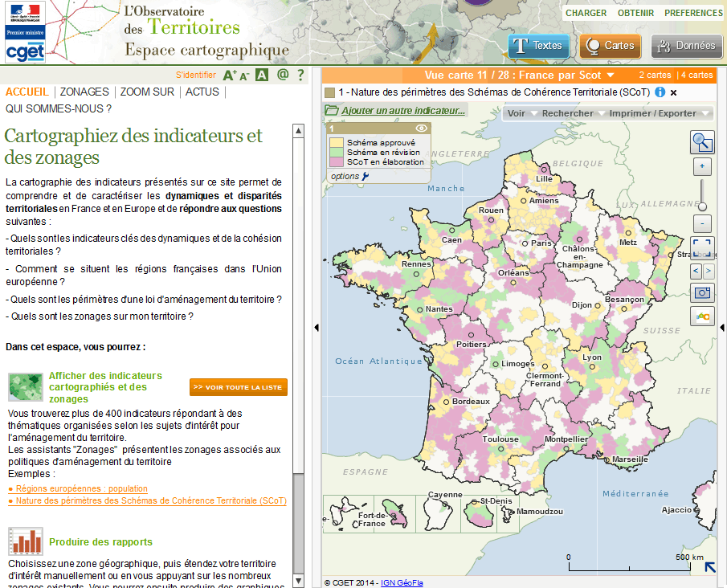The width and height of the screenshot is (727, 588).
Task: Increase text size with A+ icon
Action: [230, 76]
